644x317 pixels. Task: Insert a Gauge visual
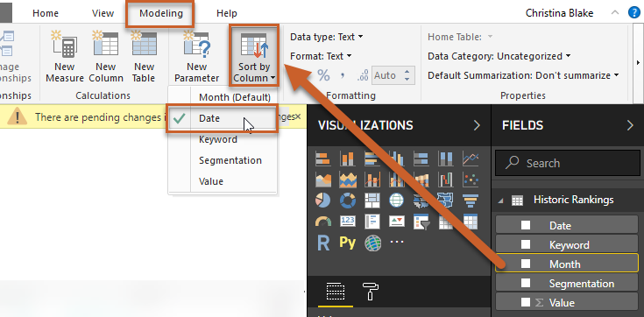coord(323,222)
